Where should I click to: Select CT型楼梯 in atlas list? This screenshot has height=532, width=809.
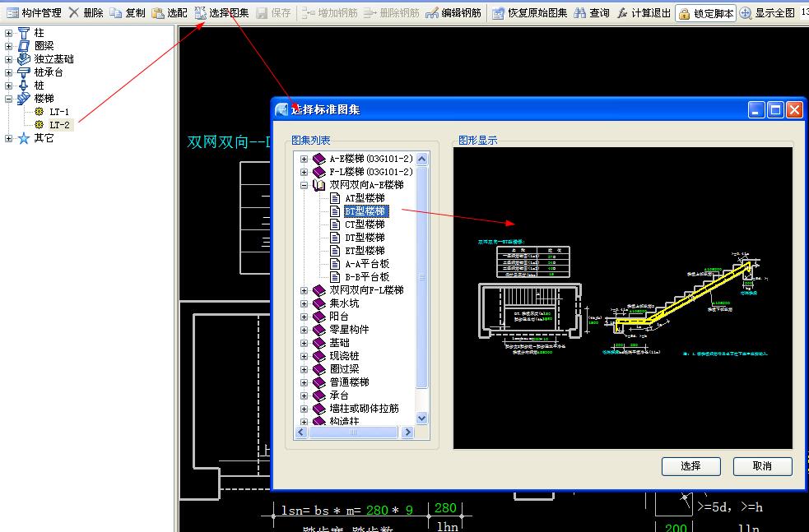(365, 224)
